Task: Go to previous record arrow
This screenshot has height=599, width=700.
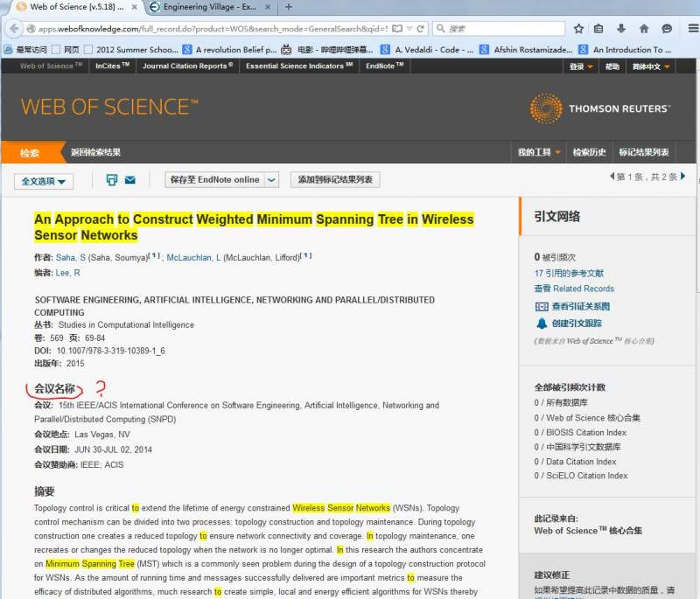Action: 612,176
